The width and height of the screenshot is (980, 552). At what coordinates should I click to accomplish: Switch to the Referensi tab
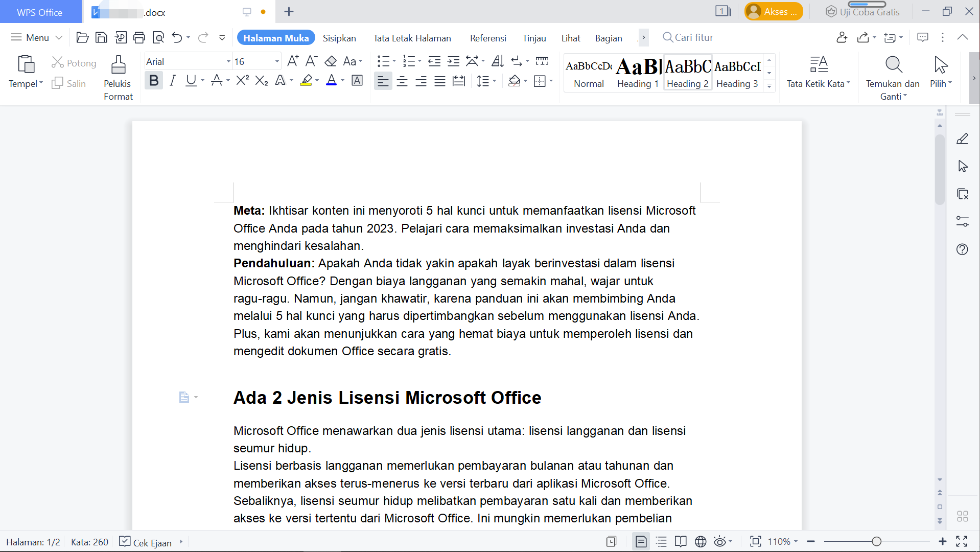coord(488,38)
